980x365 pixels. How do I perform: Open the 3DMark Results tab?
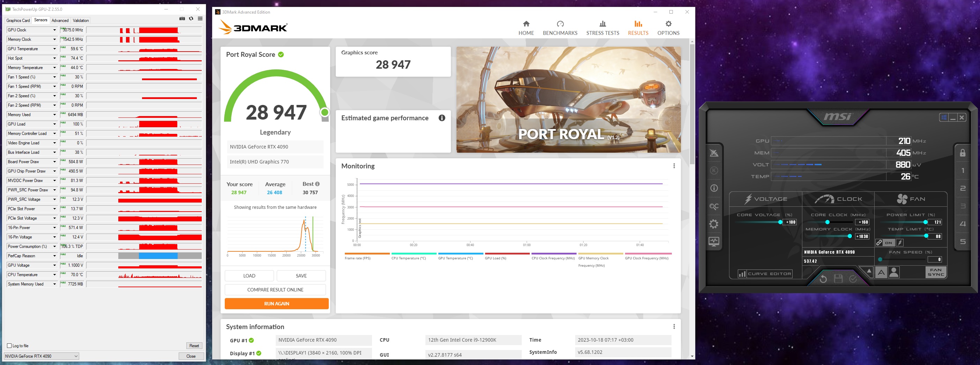[x=638, y=28]
